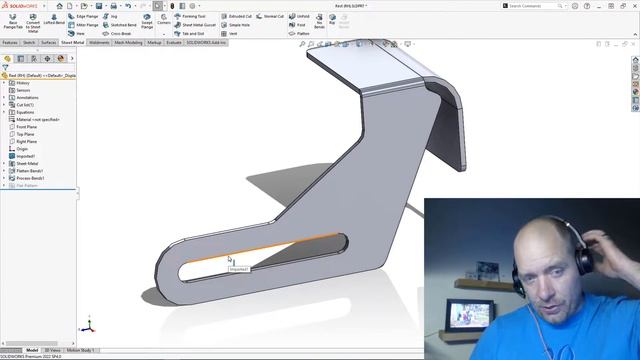Expand Process-Bends1 tree node
Screen dimensions: 640x360
pos(4,178)
